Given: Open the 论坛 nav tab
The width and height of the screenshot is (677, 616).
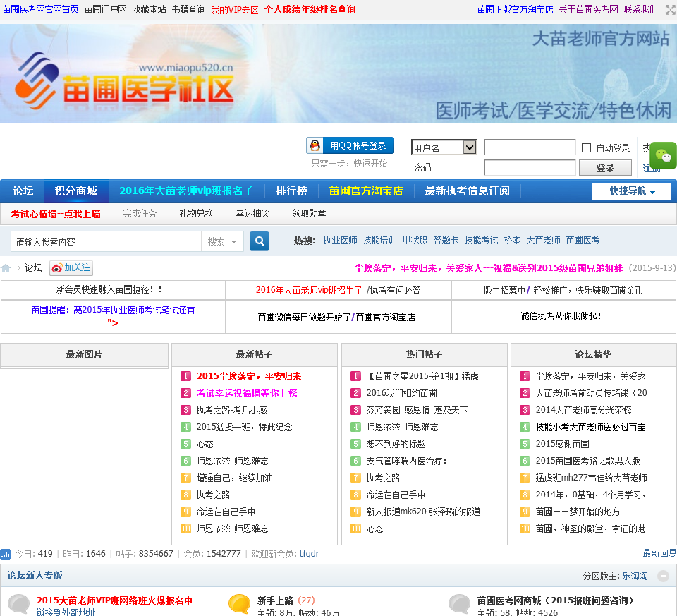Looking at the screenshot, I should point(23,191).
